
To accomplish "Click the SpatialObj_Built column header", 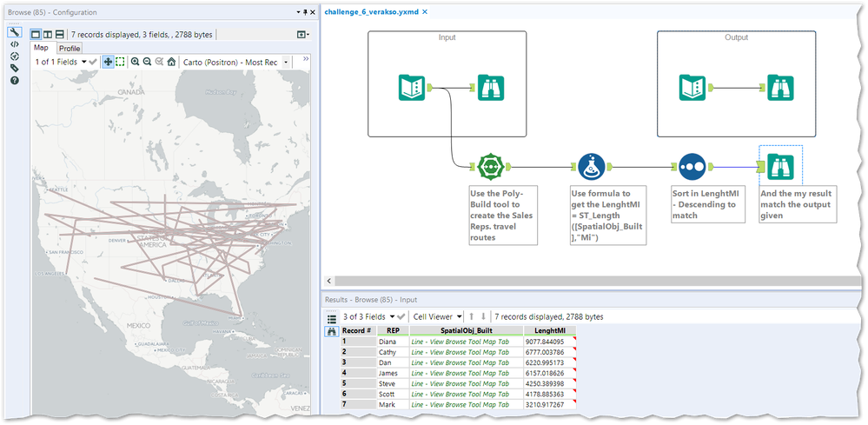I will pyautogui.click(x=467, y=330).
